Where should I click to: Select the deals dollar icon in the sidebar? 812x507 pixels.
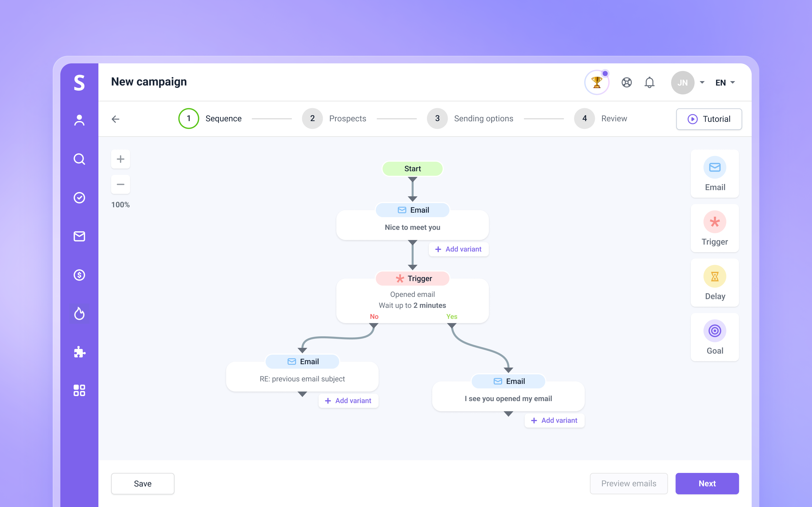pos(79,275)
